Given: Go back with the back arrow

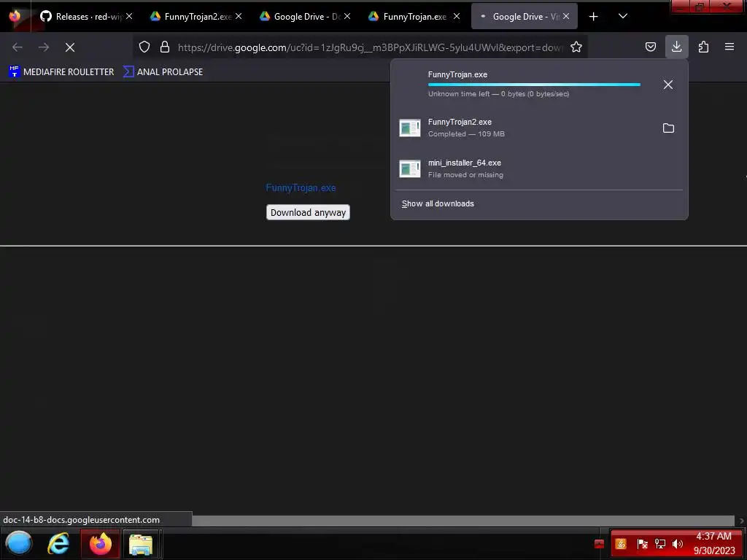Looking at the screenshot, I should (18, 47).
